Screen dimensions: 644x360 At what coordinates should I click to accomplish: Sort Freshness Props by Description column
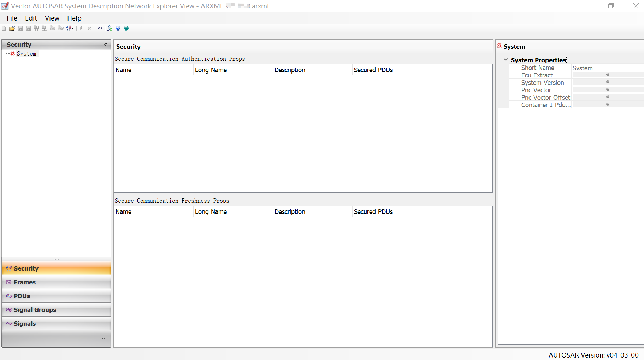coord(313,212)
